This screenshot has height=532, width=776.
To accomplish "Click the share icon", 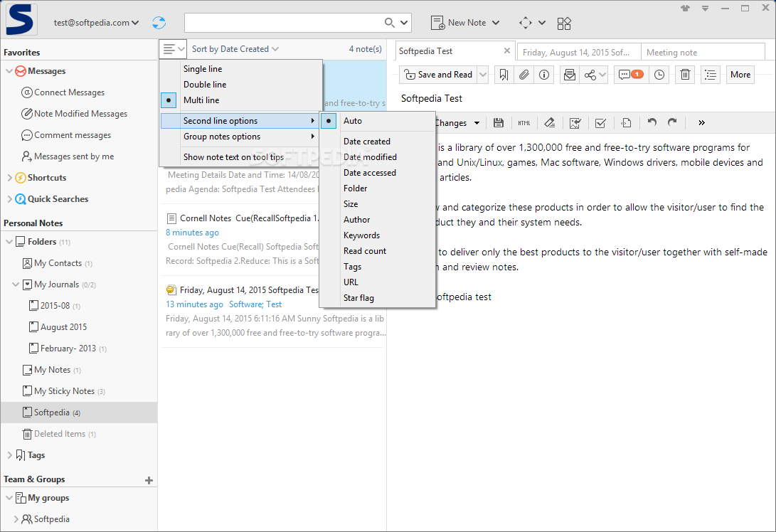I will (x=590, y=75).
